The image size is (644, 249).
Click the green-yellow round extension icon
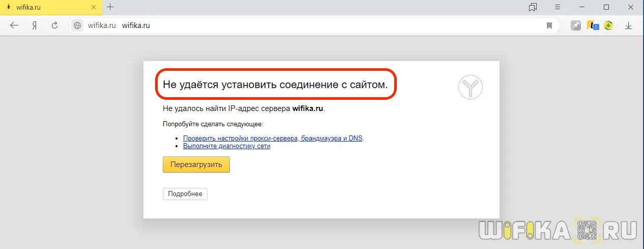[x=608, y=25]
